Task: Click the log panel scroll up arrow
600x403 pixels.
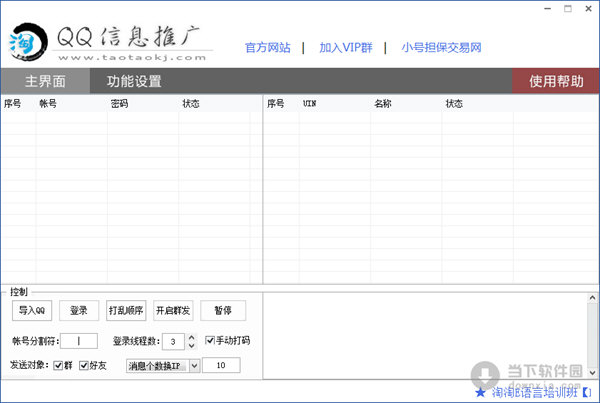Action: (x=592, y=298)
